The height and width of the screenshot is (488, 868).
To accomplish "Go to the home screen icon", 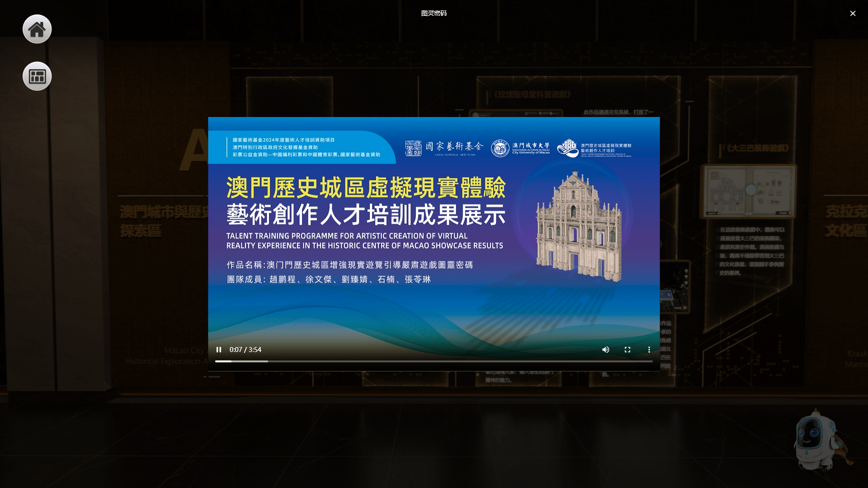I will [37, 29].
